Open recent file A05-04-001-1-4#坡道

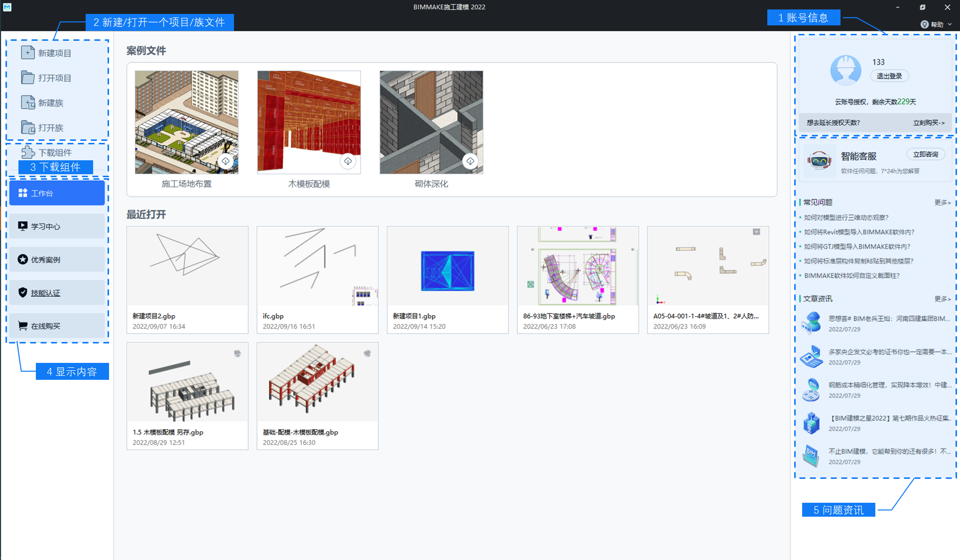tap(708, 280)
